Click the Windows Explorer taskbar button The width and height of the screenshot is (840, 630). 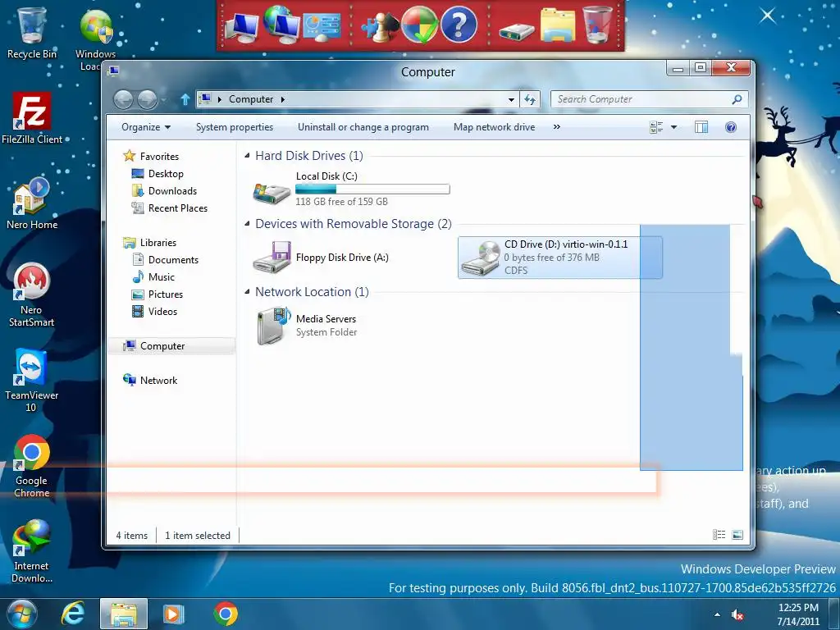pos(124,614)
